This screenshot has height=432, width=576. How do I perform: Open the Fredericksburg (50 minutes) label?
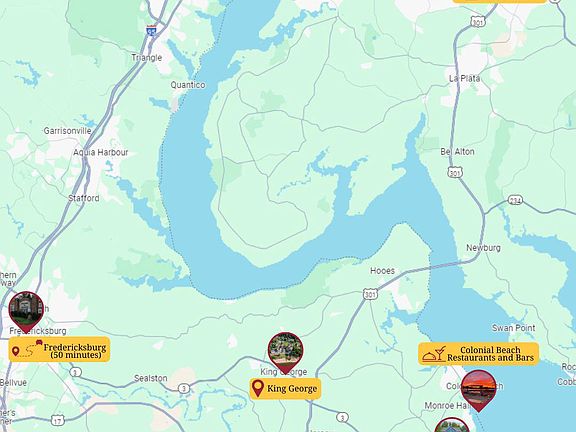tap(60, 349)
